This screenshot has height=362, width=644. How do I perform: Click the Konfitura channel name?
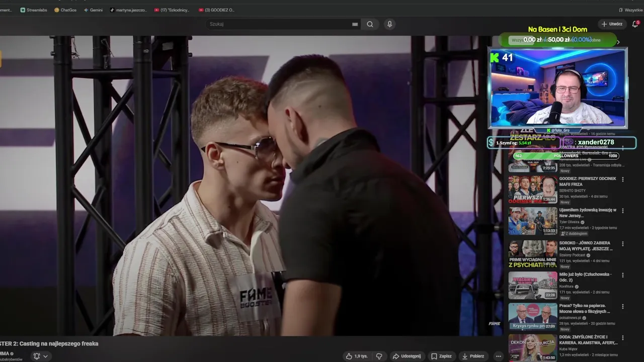click(567, 286)
